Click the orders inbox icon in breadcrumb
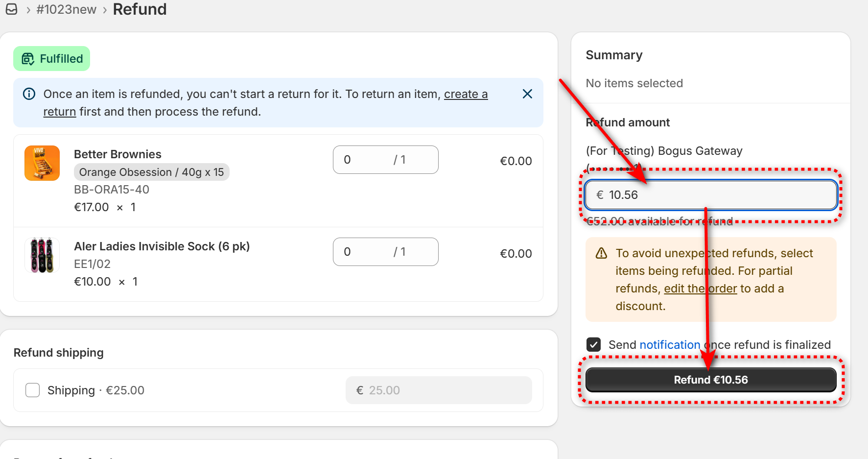The image size is (868, 459). (x=11, y=9)
